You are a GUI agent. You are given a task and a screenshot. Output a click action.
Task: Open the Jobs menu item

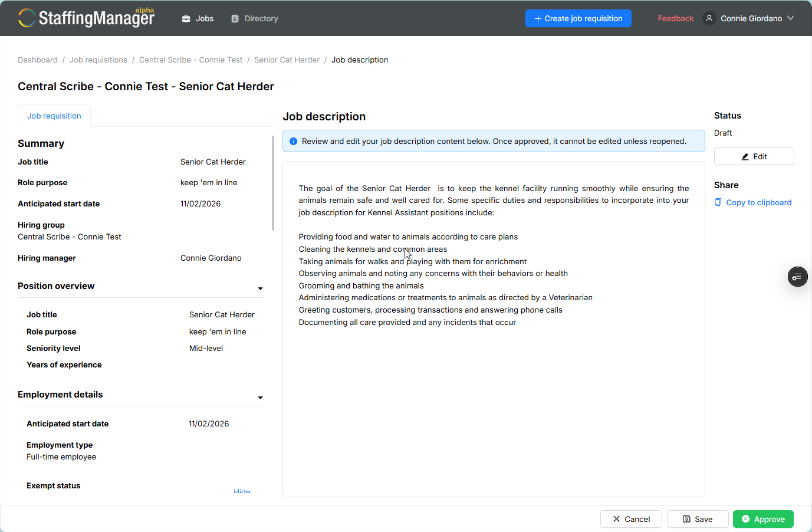pyautogui.click(x=198, y=18)
